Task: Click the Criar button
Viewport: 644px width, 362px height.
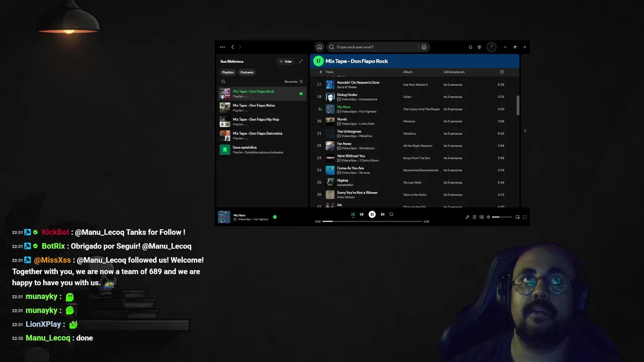Action: [285, 61]
